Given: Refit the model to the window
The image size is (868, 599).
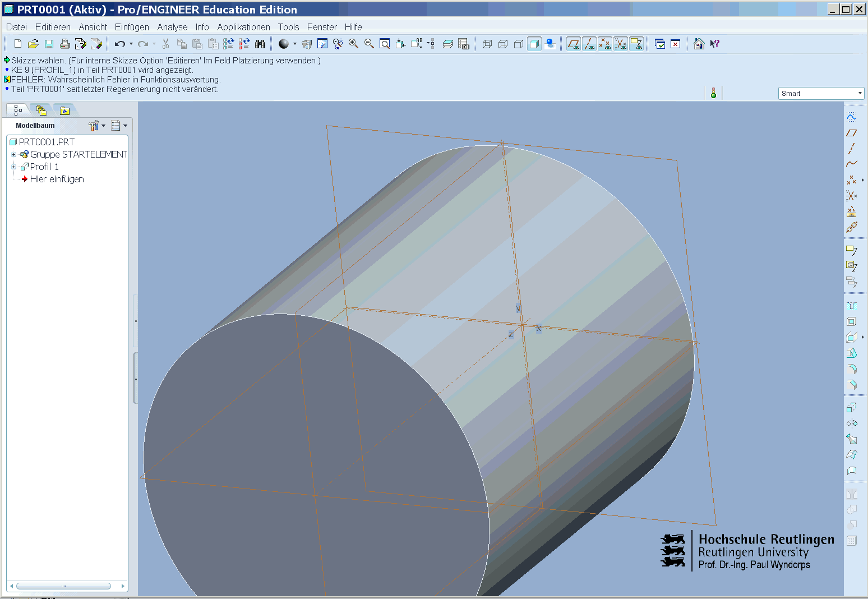Looking at the screenshot, I should coord(385,44).
